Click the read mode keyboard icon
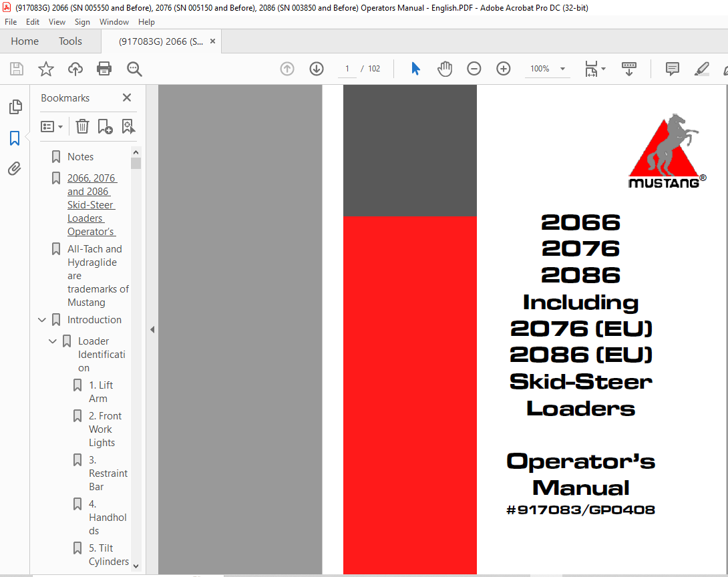The height and width of the screenshot is (577, 728). (x=629, y=69)
